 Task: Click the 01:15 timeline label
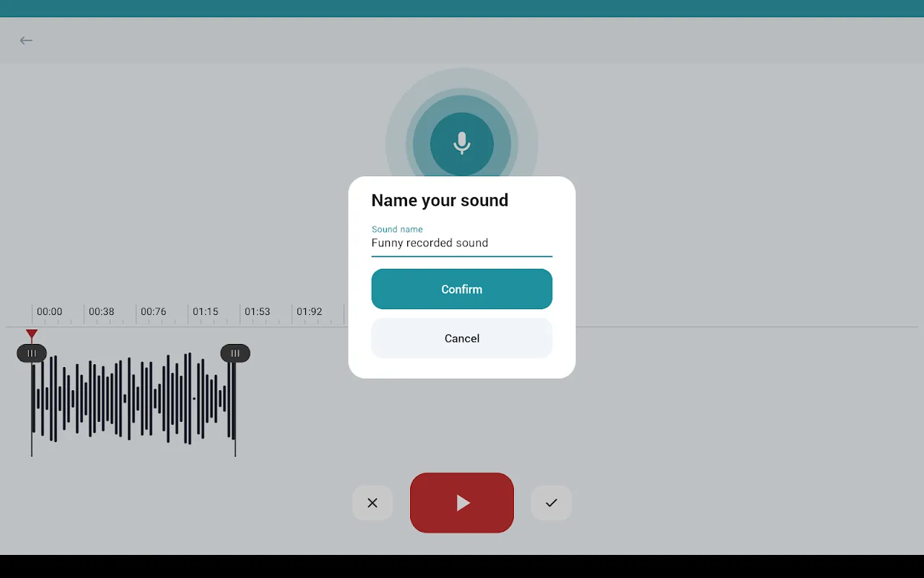point(206,311)
